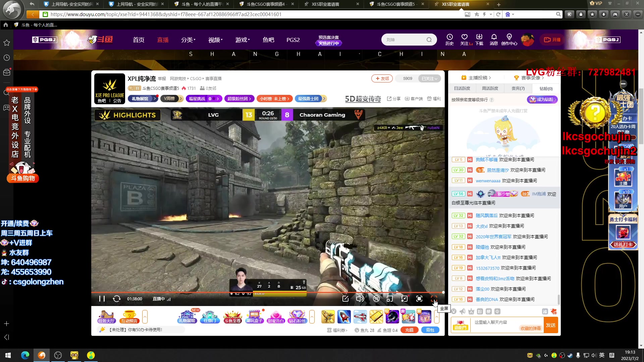This screenshot has height=362, width=644.
Task: Open the 任意门 portal icon
Action: coord(210,317)
